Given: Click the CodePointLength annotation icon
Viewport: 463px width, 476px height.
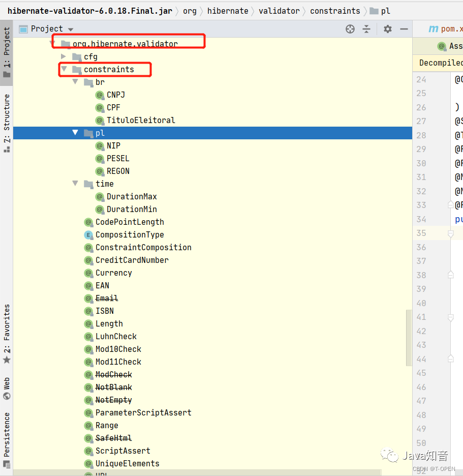Looking at the screenshot, I should pos(88,222).
